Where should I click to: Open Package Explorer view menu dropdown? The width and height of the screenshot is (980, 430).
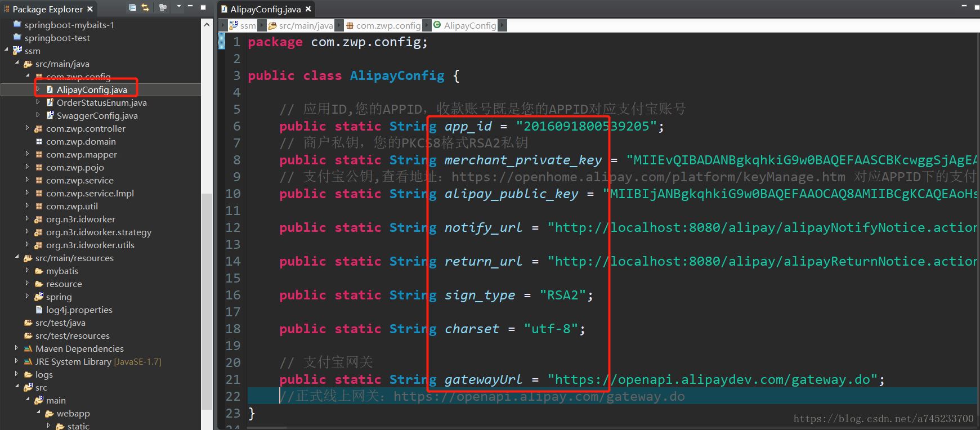(x=179, y=7)
